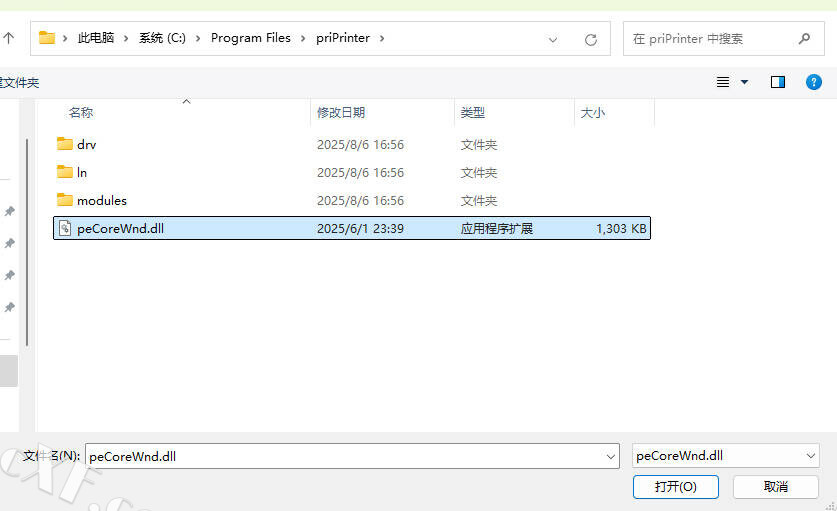Select the modules folder name
Viewport: 837px width, 511px height.
pyautogui.click(x=102, y=201)
